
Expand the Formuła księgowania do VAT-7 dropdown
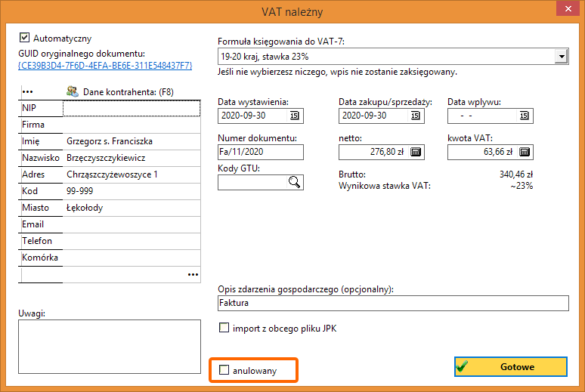coord(561,57)
